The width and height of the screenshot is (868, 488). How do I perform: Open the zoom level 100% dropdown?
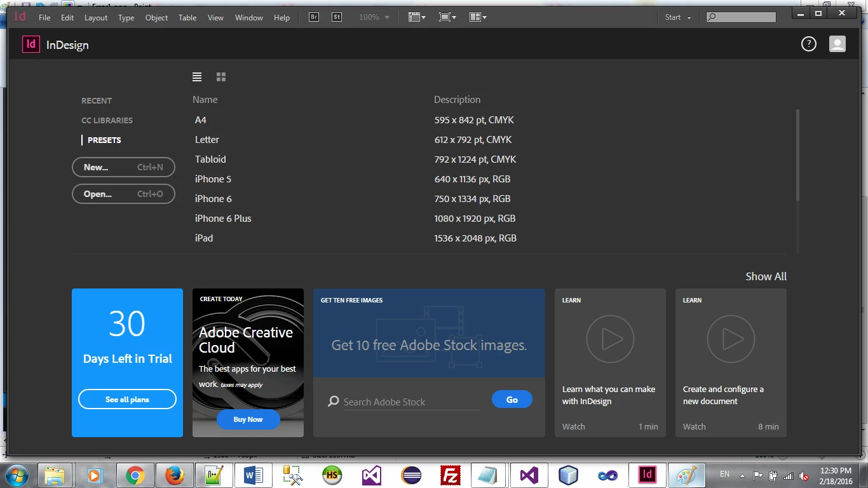374,17
